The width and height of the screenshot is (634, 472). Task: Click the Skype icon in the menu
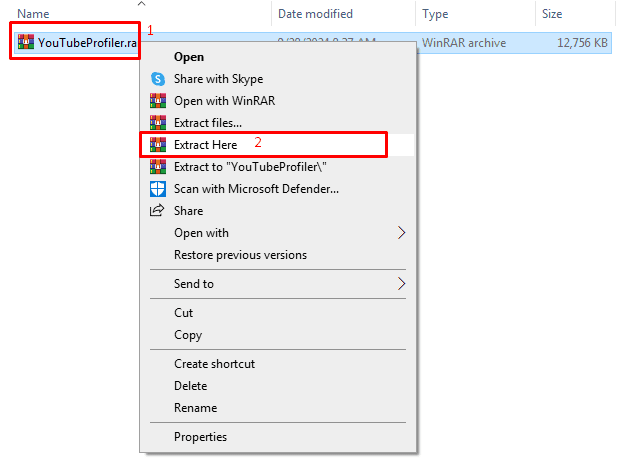click(158, 78)
